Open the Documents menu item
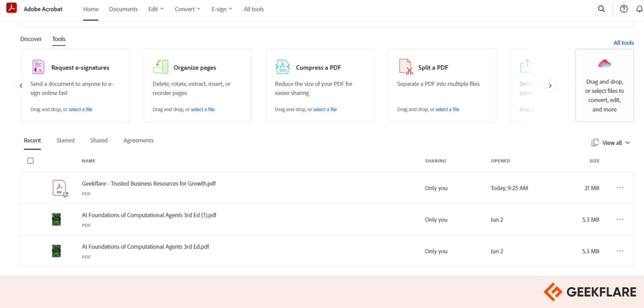The image size is (644, 308). [x=123, y=9]
